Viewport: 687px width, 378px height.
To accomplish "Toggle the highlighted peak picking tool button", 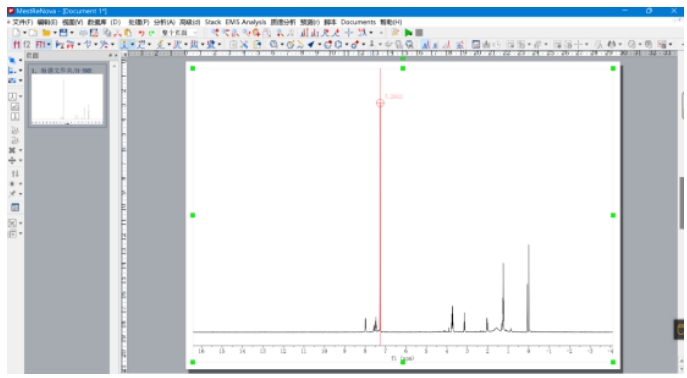I will coord(124,44).
